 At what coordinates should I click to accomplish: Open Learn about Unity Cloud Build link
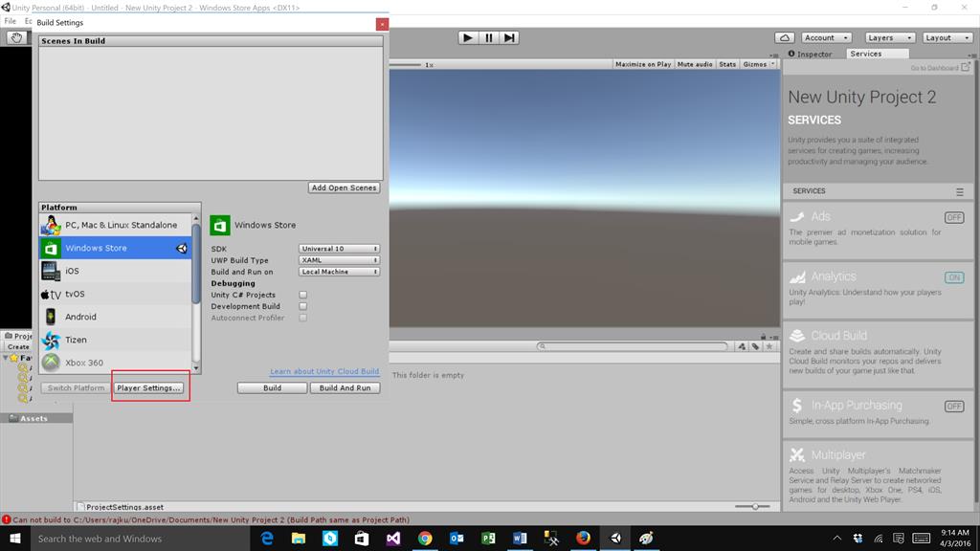(x=324, y=371)
